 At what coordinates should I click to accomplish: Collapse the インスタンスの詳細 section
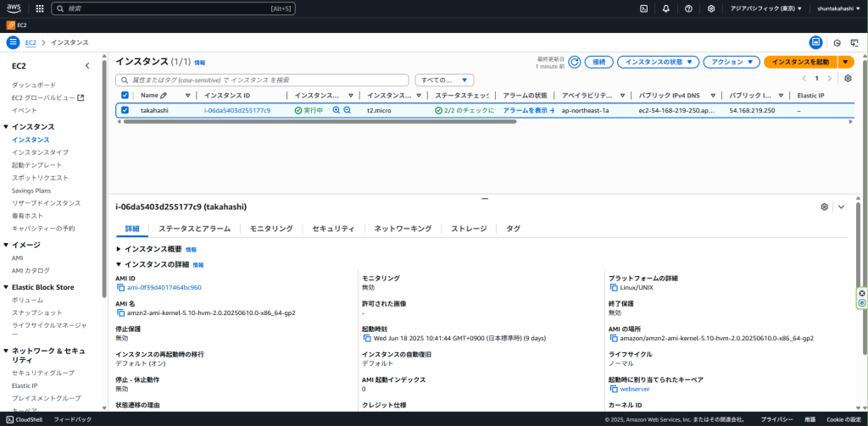[x=119, y=265]
